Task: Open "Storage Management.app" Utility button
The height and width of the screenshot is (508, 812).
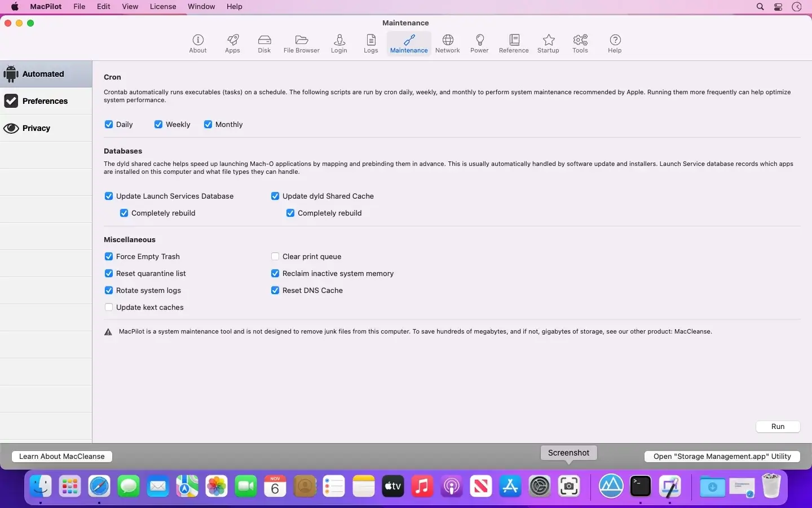Action: click(722, 456)
